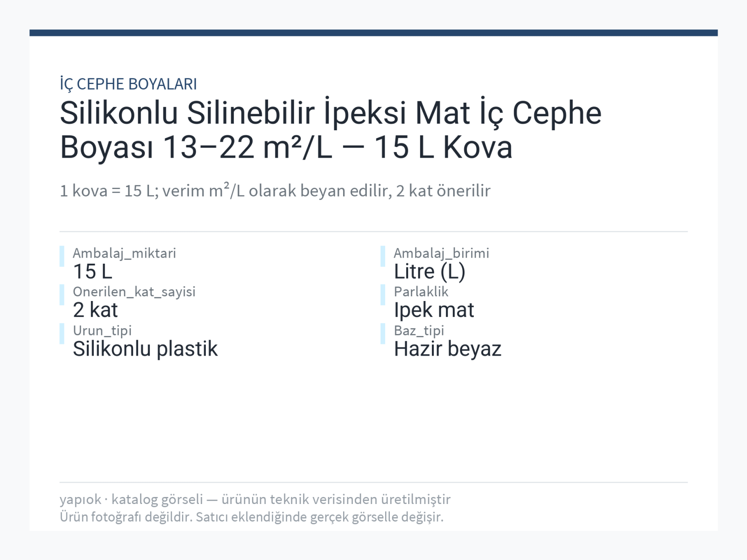Select the product title Silikonlu Silinebilir heading
747x560 pixels.
point(331,130)
